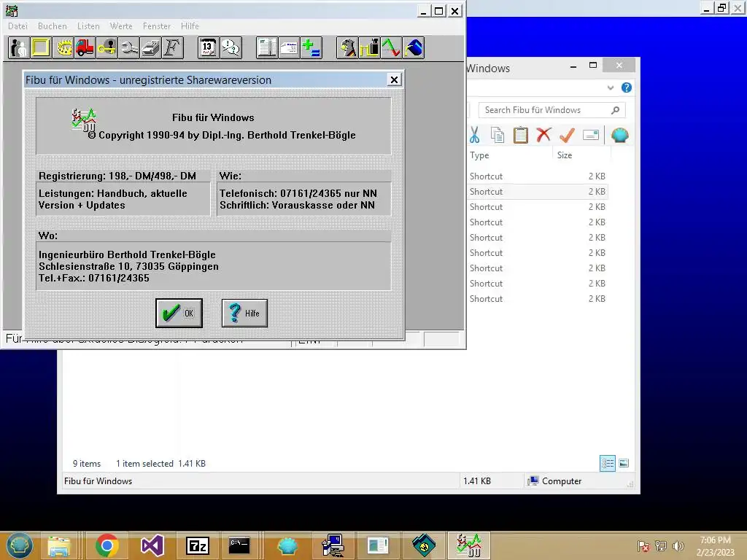Viewport: 747px width, 560px height.
Task: Click the golden key toolbar icon
Action: click(107, 47)
